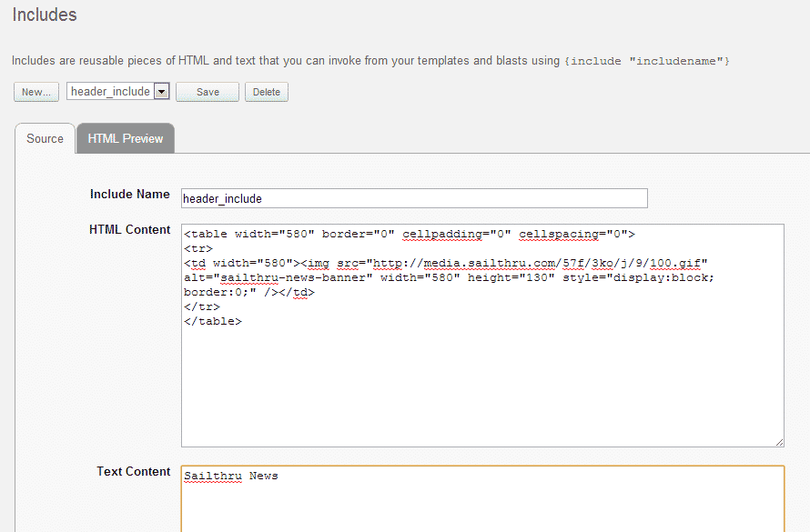810x532 pixels.
Task: Save the current include
Action: tap(208, 92)
